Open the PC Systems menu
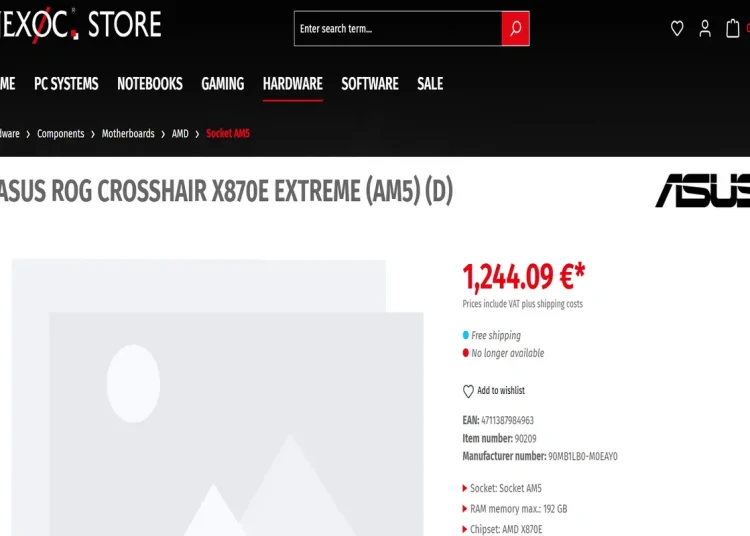The width and height of the screenshot is (750, 536). tap(66, 84)
